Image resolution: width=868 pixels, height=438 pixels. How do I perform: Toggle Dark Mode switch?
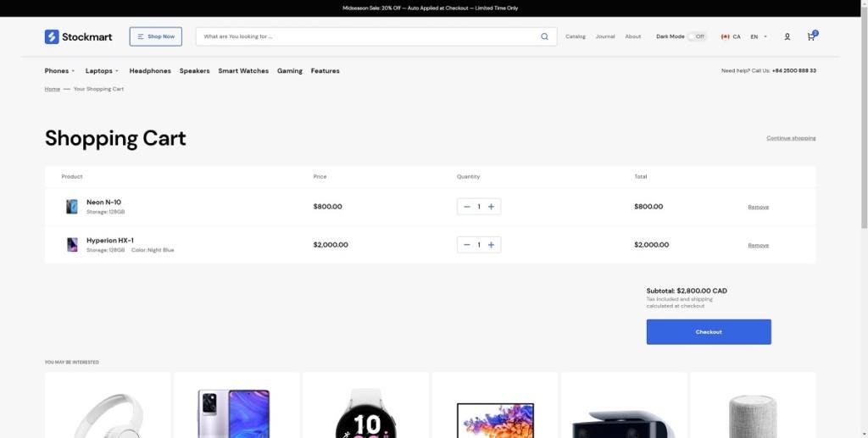[696, 36]
